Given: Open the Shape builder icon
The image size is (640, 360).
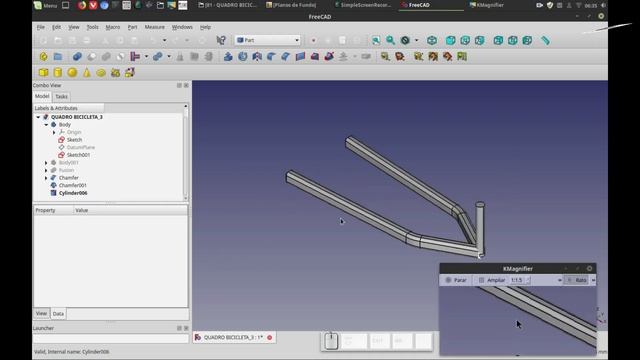Looking at the screenshot, I should tap(130, 73).
